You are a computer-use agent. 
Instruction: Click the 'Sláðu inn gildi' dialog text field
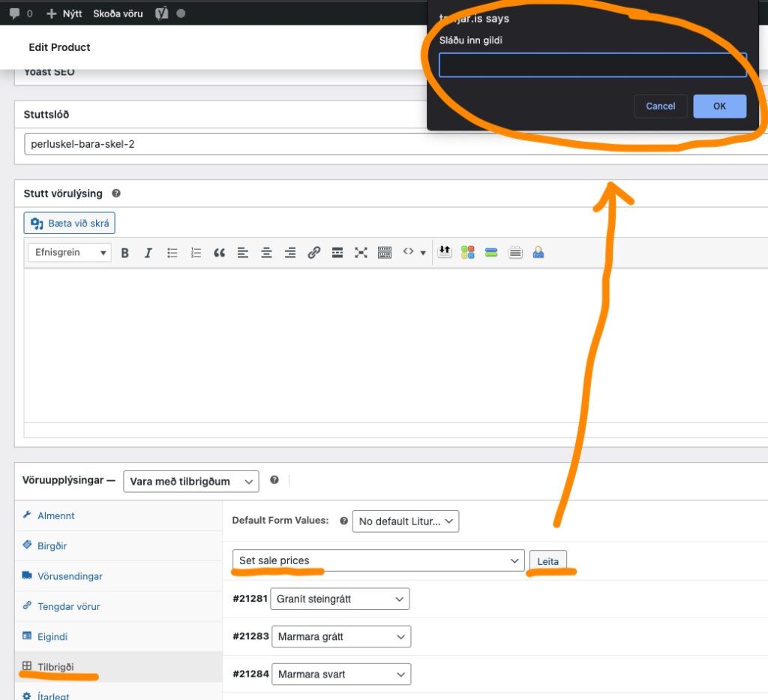592,65
